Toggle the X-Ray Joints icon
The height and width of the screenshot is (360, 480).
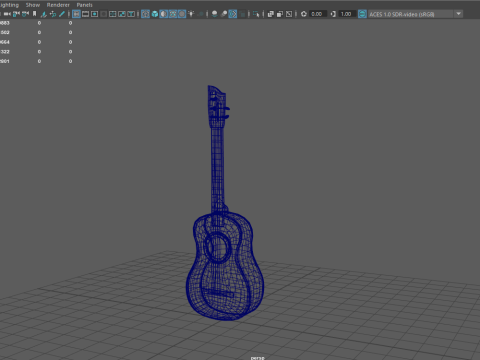(x=289, y=14)
